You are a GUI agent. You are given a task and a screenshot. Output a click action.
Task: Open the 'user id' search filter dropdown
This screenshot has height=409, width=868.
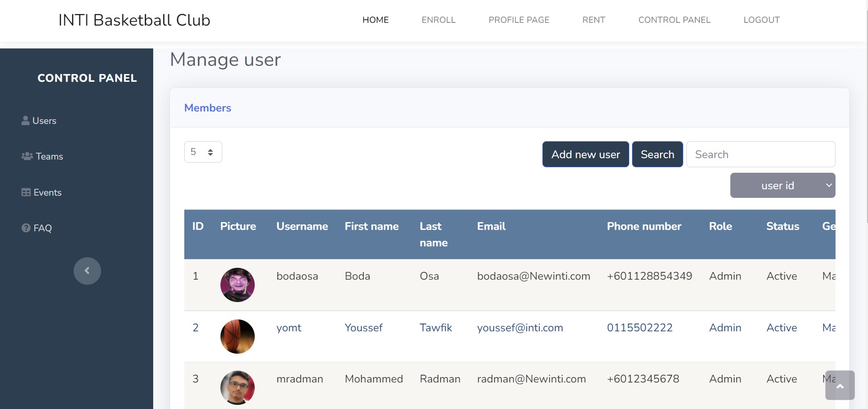(782, 186)
